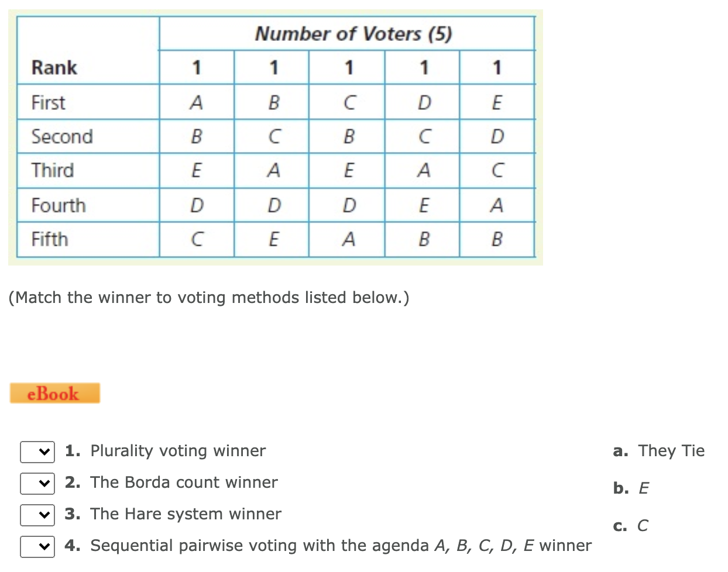This screenshot has width=728, height=572.
Task: Click candidate E in the last voter column
Action: 497,102
